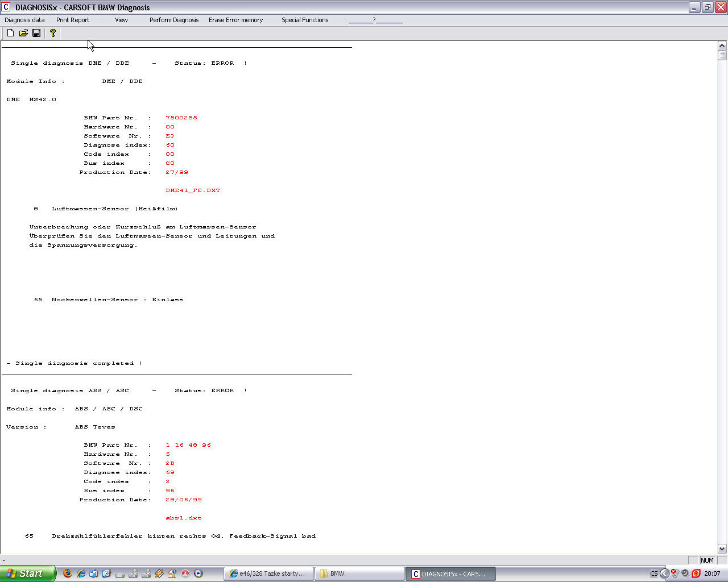This screenshot has height=582, width=728.
Task: Click the Save floppy disk icon
Action: pyautogui.click(x=36, y=33)
